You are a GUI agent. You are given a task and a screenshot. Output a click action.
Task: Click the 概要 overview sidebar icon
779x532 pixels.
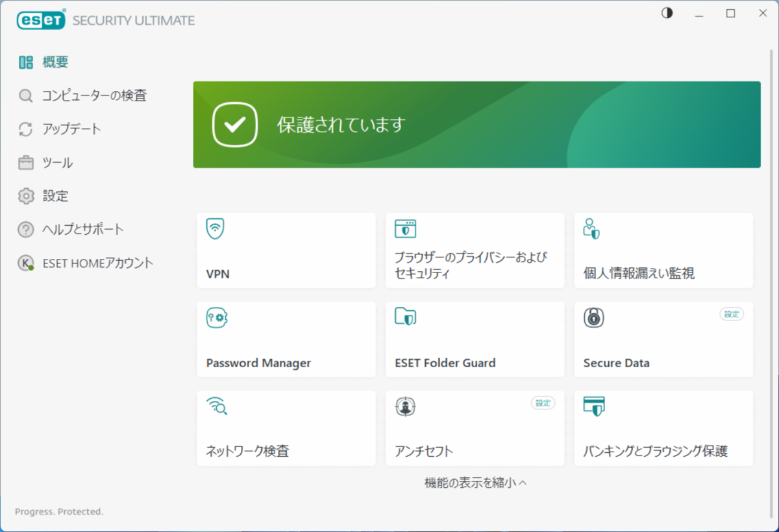(26, 62)
